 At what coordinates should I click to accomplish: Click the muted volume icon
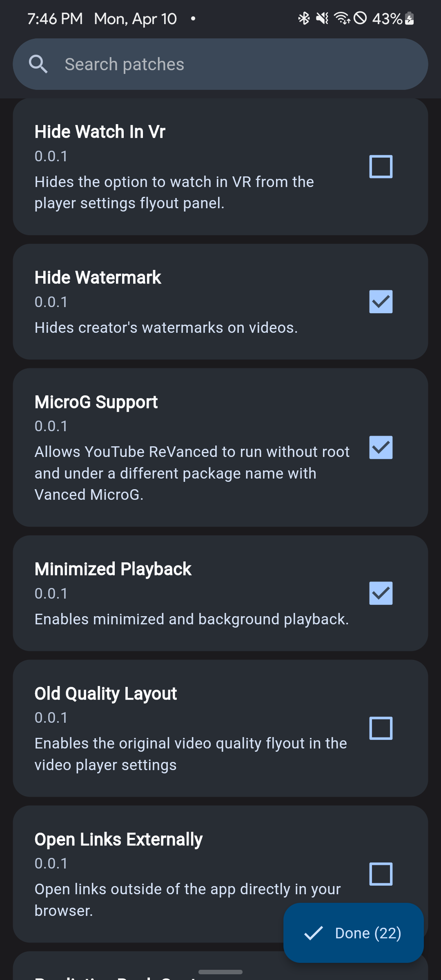(x=322, y=18)
